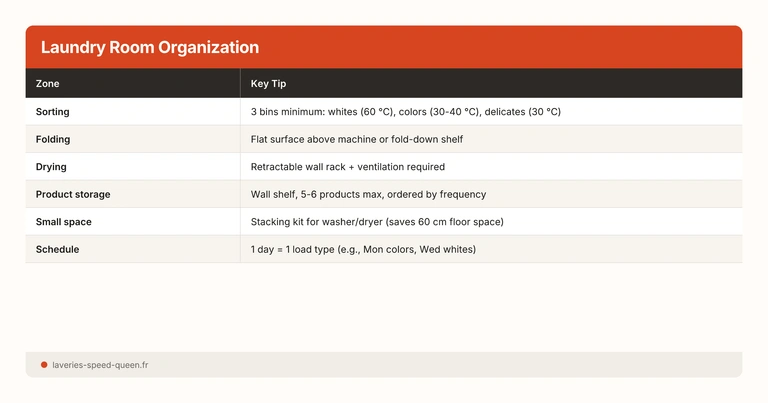
Task: Click the beige footer bar
Action: (x=450, y=365)
